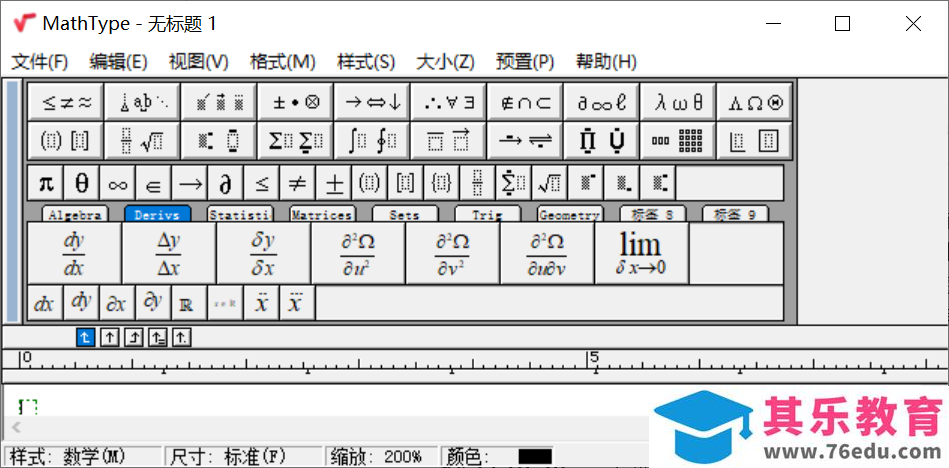Insert square root template from small bar
This screenshot has height=468, width=949.
pos(549,183)
